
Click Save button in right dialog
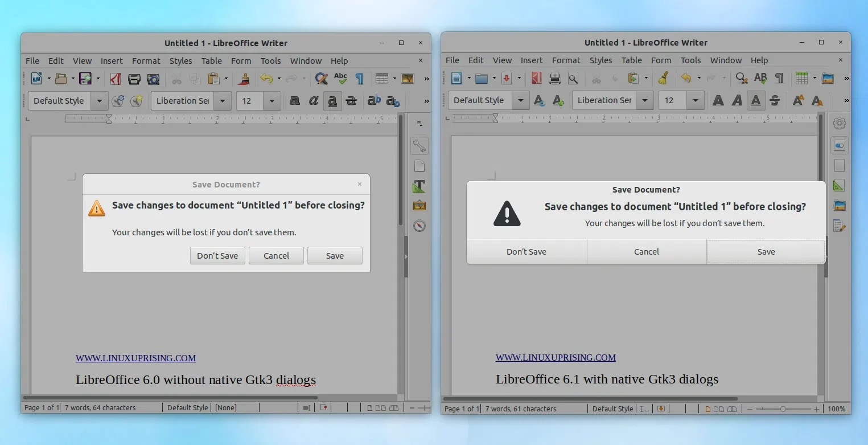click(766, 252)
